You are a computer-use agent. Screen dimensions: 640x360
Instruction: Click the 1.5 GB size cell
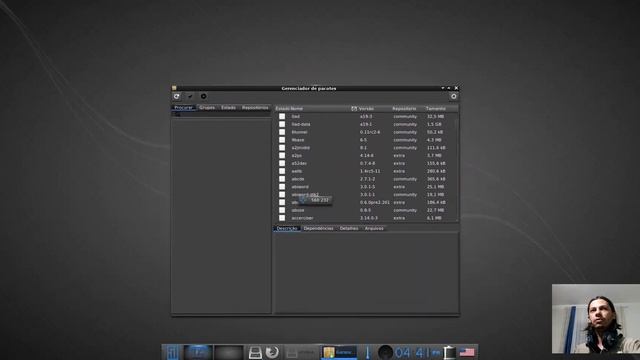click(x=434, y=124)
